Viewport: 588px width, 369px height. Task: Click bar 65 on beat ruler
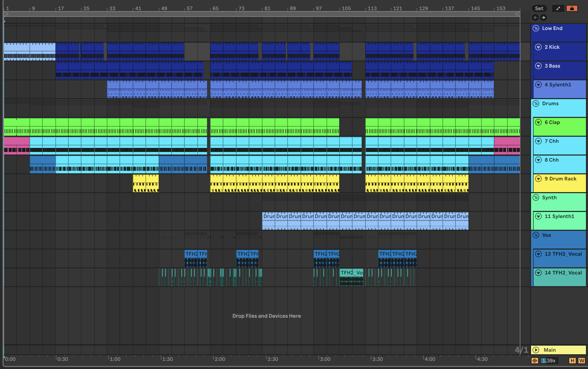pyautogui.click(x=215, y=8)
